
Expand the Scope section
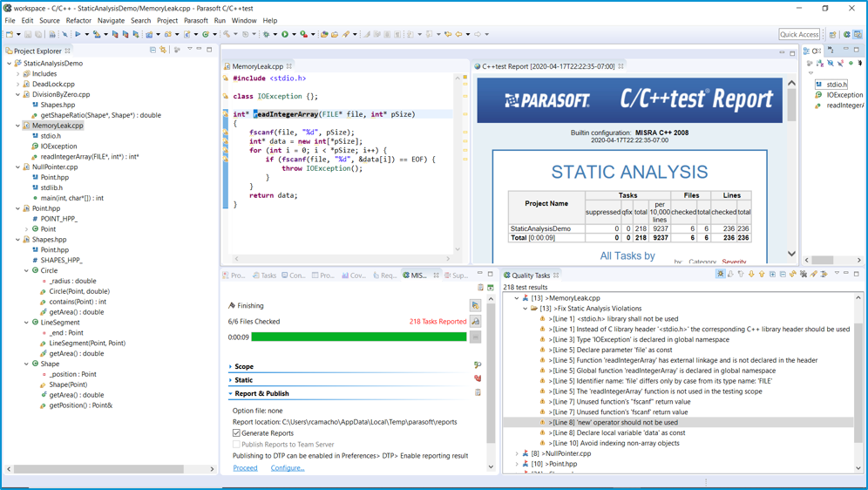[230, 366]
